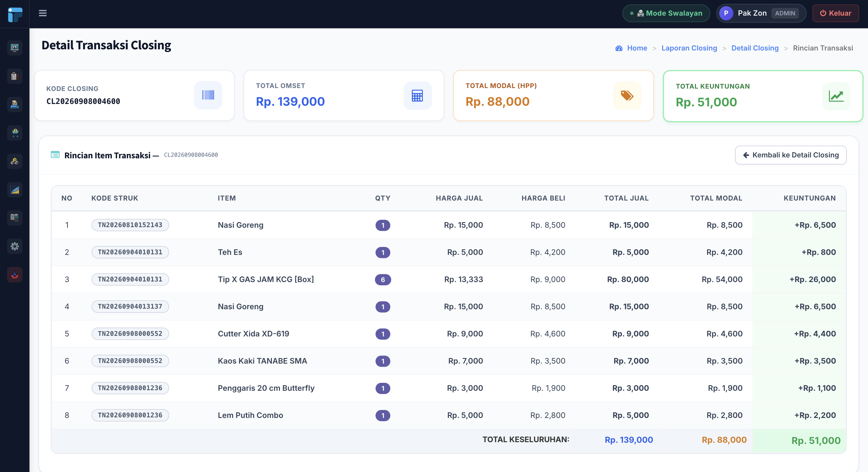Click the red bottom sidebar icon
Screen dimensions: 868x472
14,275
